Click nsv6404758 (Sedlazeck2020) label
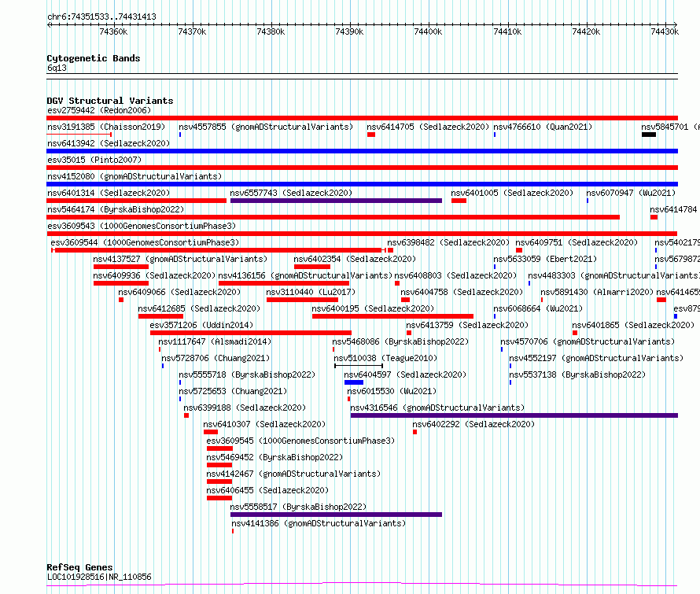The image size is (700, 594). click(x=461, y=292)
